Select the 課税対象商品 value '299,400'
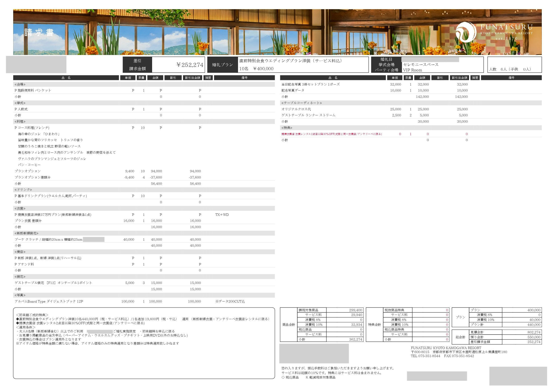The height and width of the screenshot is (392, 555). (356, 310)
